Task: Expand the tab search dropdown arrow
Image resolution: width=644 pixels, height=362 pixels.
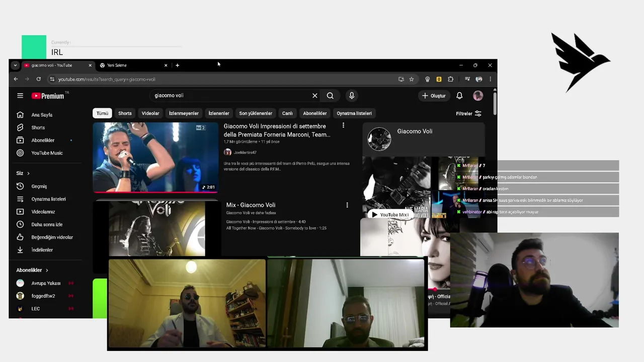Action: point(15,65)
